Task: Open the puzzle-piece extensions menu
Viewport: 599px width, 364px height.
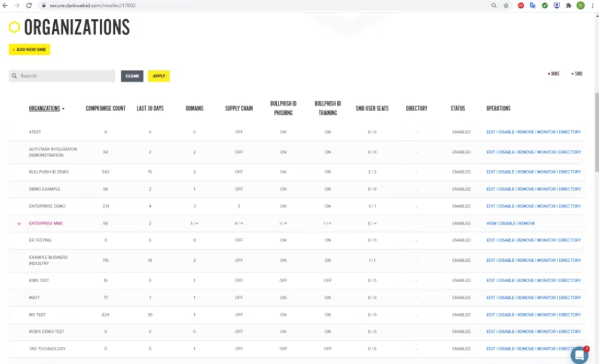Action: [x=569, y=5]
